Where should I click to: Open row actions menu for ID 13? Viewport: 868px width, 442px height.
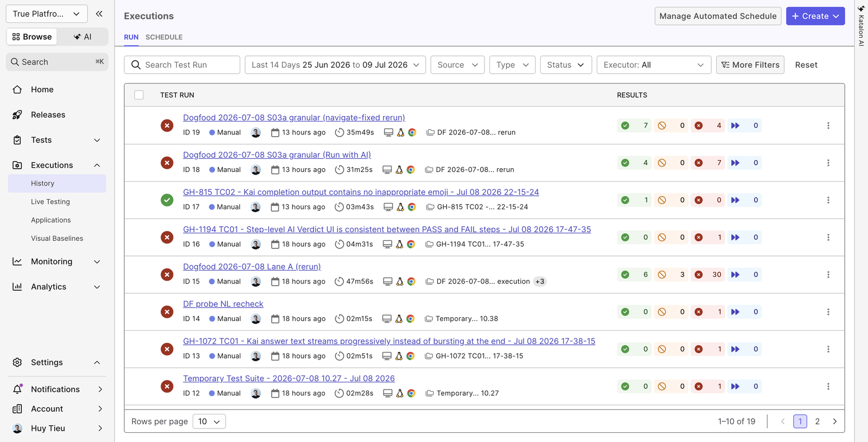coord(828,349)
